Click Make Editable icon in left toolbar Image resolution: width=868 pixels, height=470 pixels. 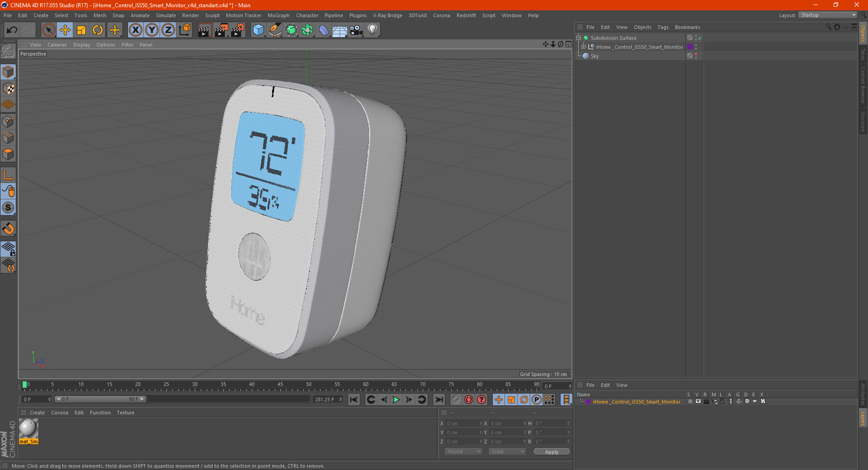[x=8, y=51]
